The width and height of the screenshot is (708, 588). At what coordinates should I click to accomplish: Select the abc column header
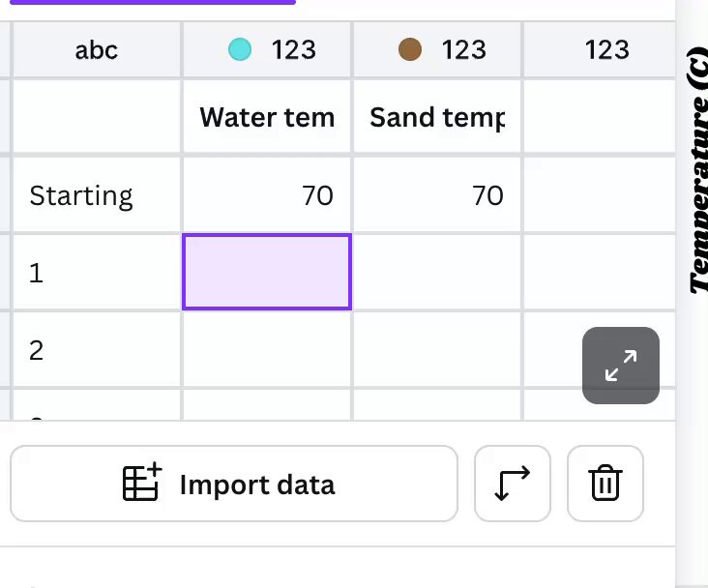pos(97,49)
